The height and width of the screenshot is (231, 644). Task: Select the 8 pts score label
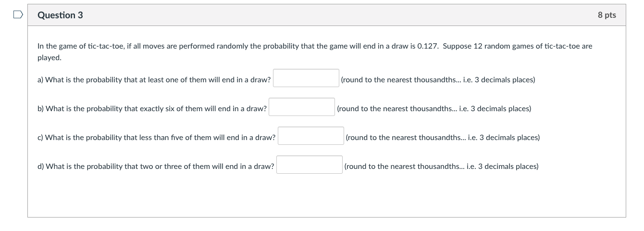coord(607,15)
